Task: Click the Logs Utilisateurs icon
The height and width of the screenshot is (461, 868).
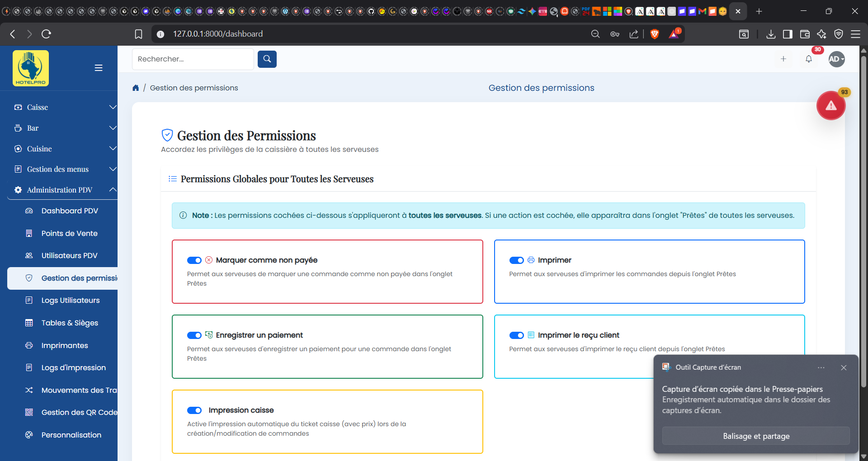Action: (29, 300)
